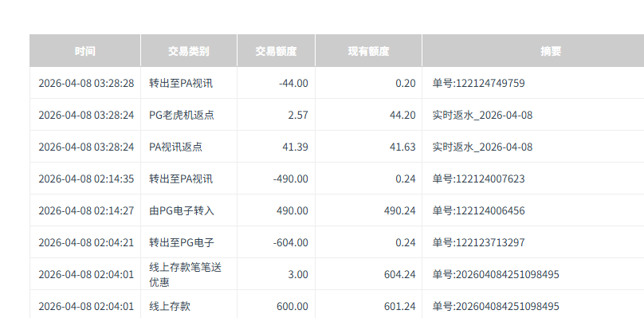Click the 现有额度 column header
Viewport: 644px width, 318px height.
pyautogui.click(x=368, y=51)
